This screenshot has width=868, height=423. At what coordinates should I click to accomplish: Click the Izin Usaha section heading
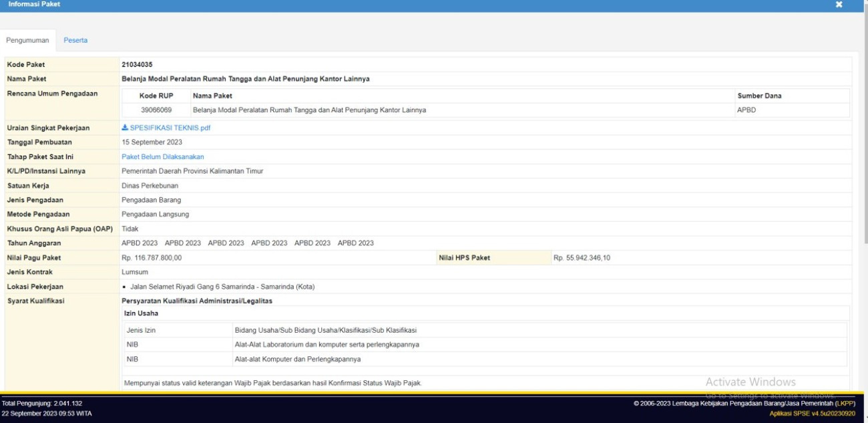[x=142, y=313]
